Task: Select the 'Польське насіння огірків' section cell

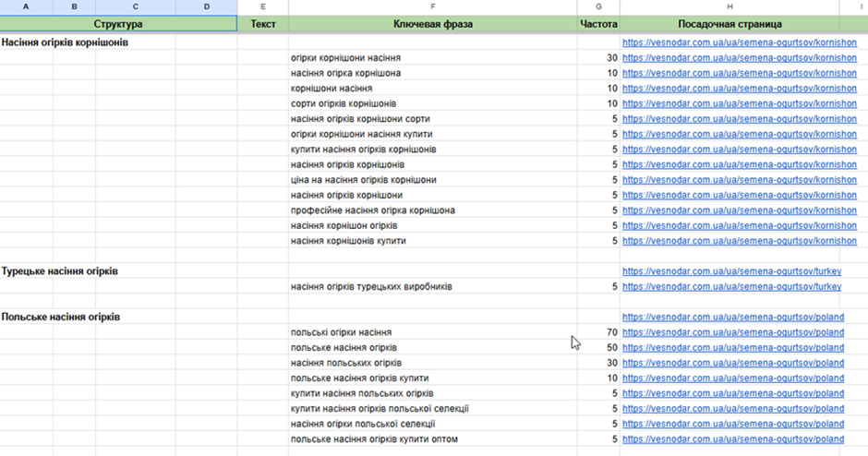Action: [x=61, y=317]
